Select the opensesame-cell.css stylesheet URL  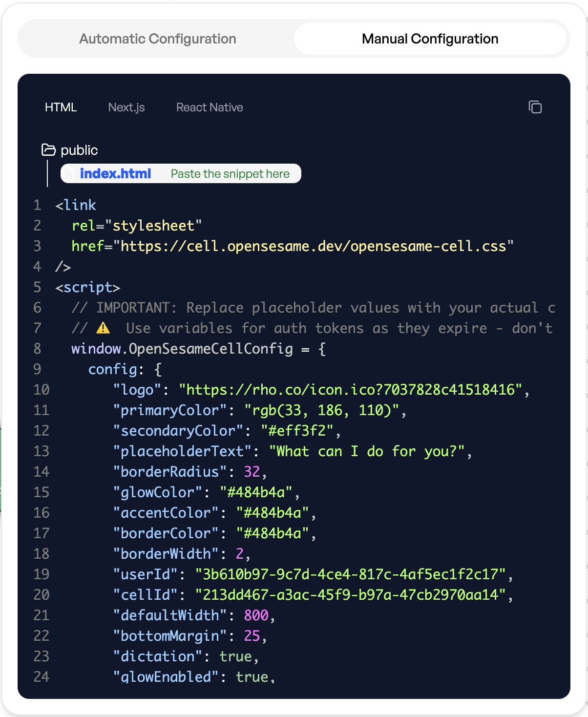pos(313,246)
